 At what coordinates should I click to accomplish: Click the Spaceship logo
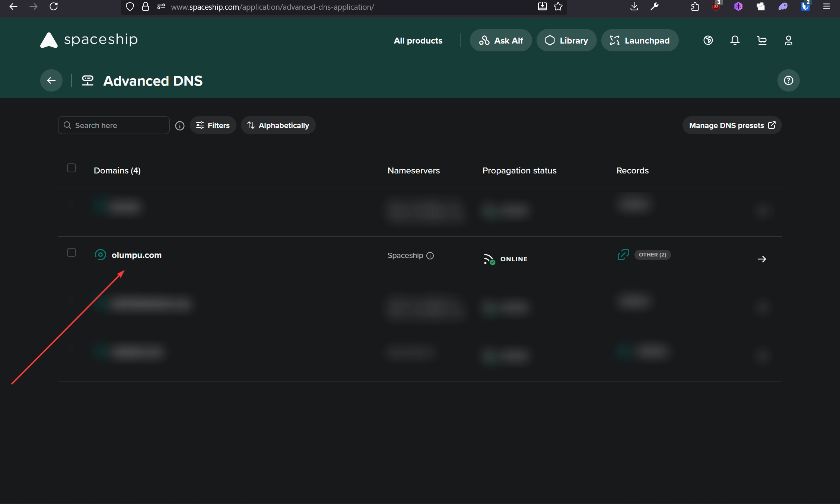pos(88,40)
